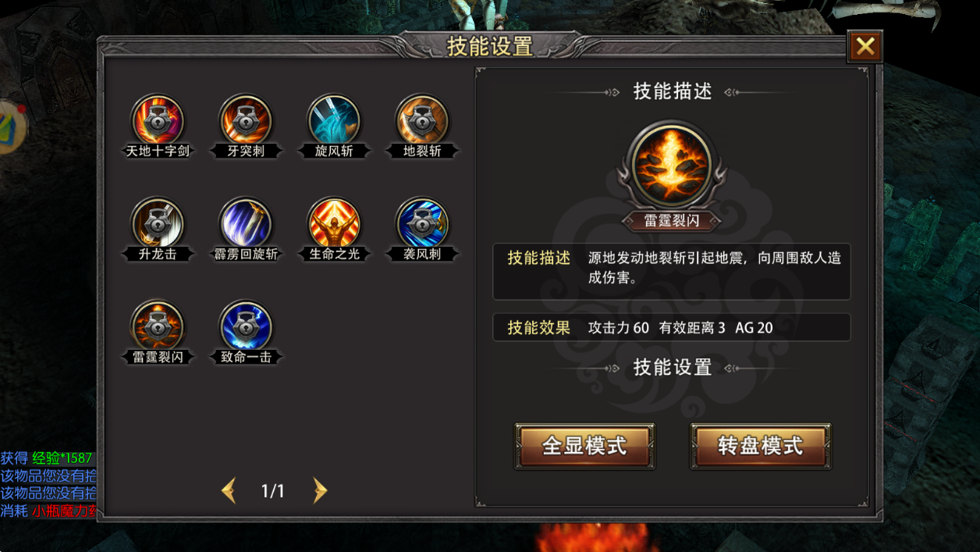Select the 天地十字剑 skill icon
This screenshot has height=552, width=980.
pos(158,121)
